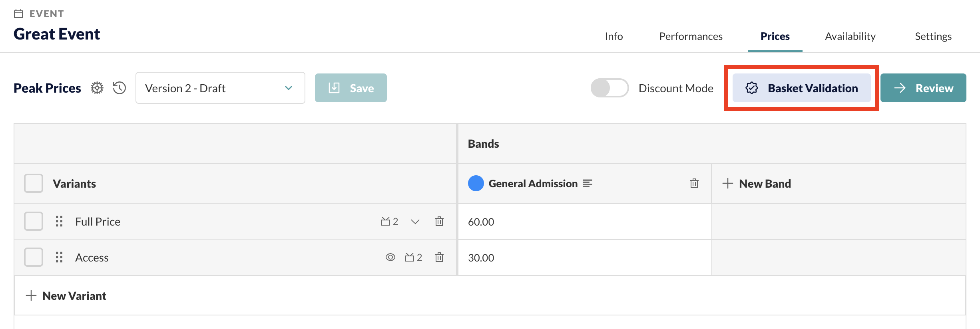This screenshot has width=980, height=329.
Task: Open Peak Prices settings gear icon
Action: pyautogui.click(x=97, y=88)
